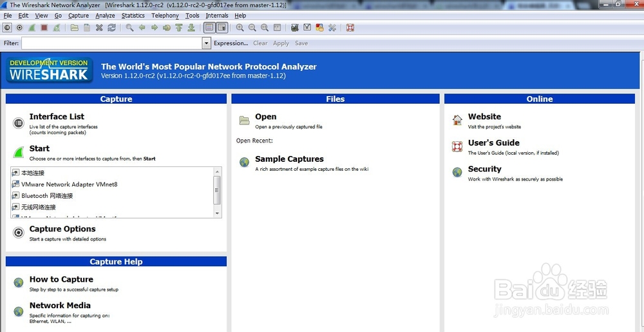The height and width of the screenshot is (332, 644).
Task: Open the Security information link
Action: coord(485,169)
